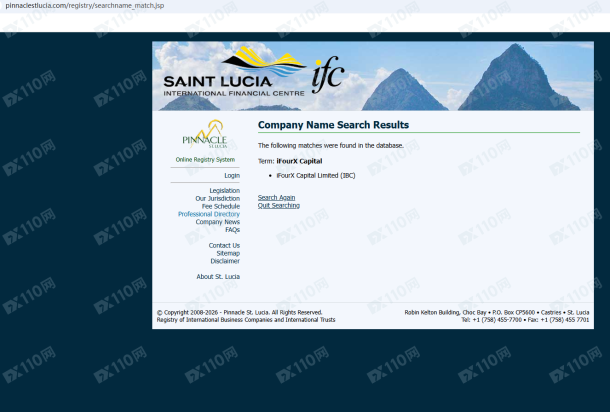Image resolution: width=610 pixels, height=412 pixels.
Task: Read Company News
Action: (217, 222)
